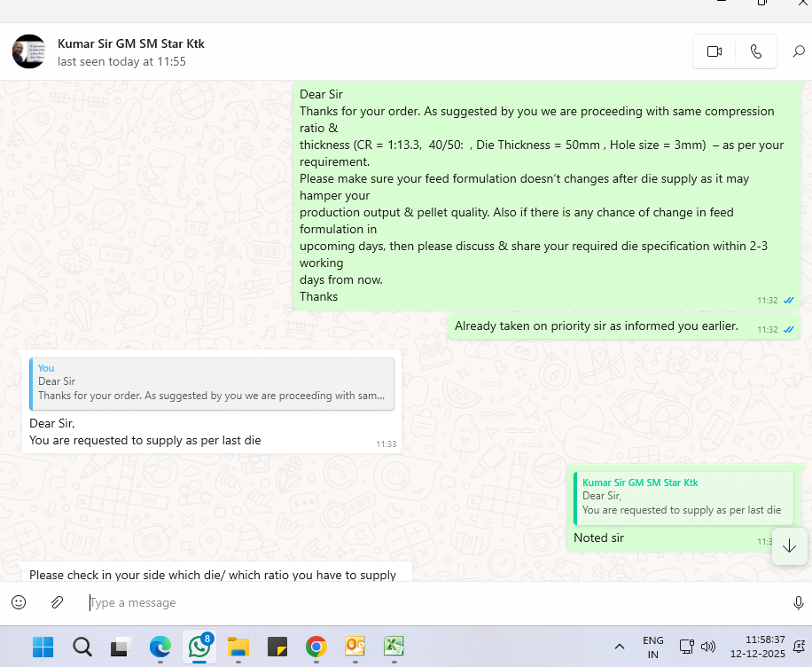Image resolution: width=812 pixels, height=667 pixels.
Task: Launch Google Chrome from taskbar
Action: 316,647
